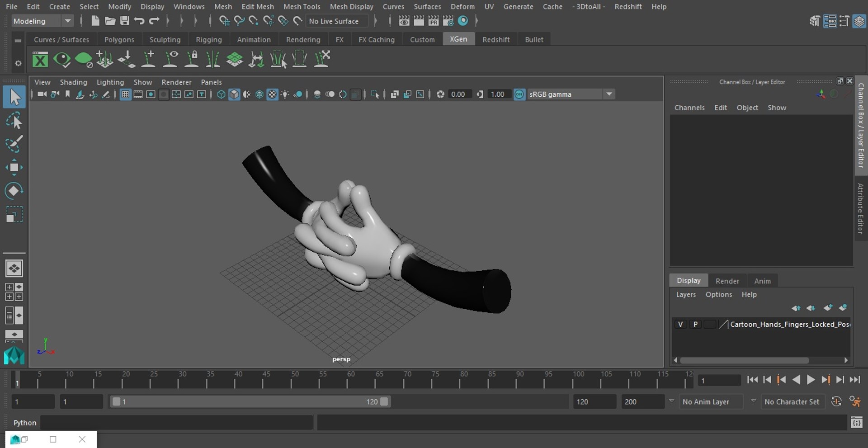
Task: Open the No Character Set dropdown
Action: (x=793, y=401)
